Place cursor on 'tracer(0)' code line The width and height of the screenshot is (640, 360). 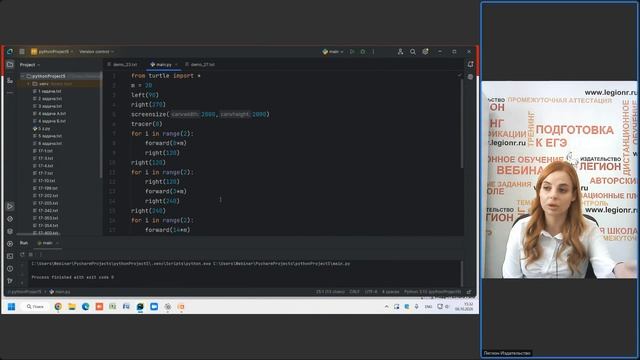click(147, 124)
